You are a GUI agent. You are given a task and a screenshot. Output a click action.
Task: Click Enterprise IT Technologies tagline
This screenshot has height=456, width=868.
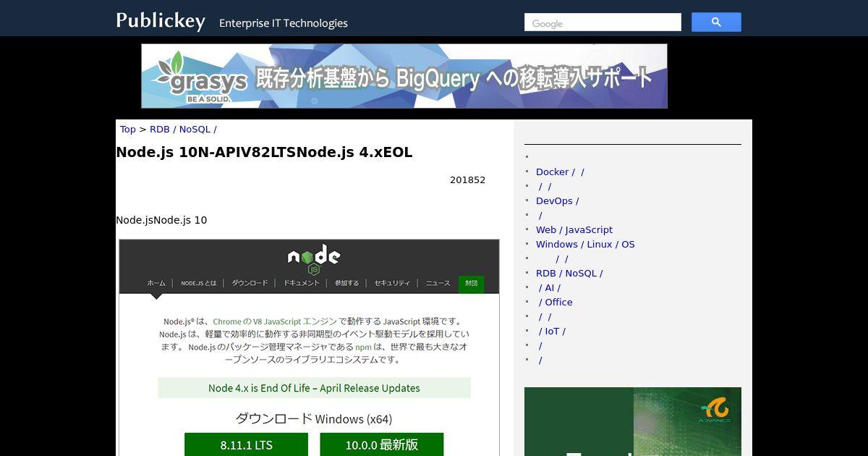click(x=284, y=23)
